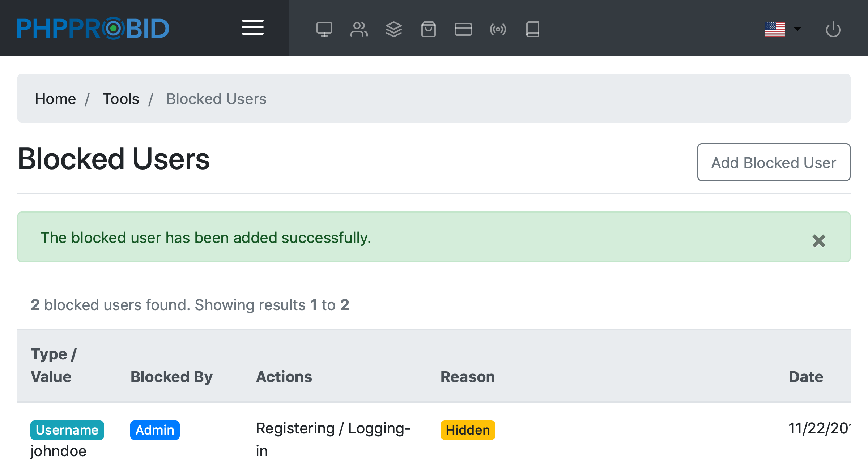Image resolution: width=868 pixels, height=462 pixels.
Task: Click the power logout icon
Action: tap(833, 29)
